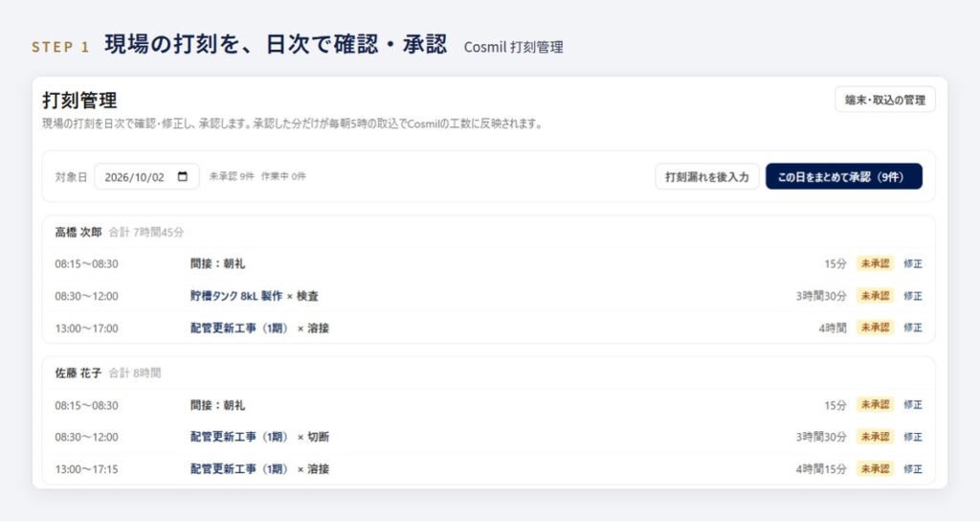Click 未承認 badge for 高橋 次郎 4時間 row

coord(875,328)
